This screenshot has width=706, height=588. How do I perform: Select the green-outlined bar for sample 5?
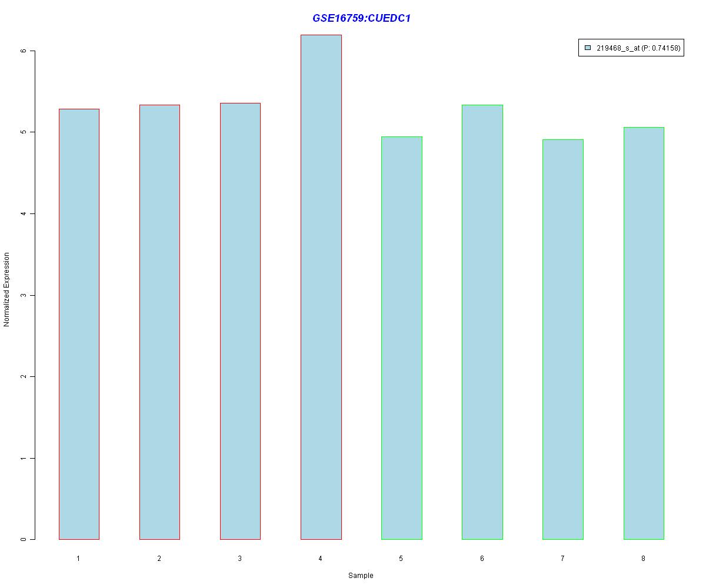tap(401, 338)
